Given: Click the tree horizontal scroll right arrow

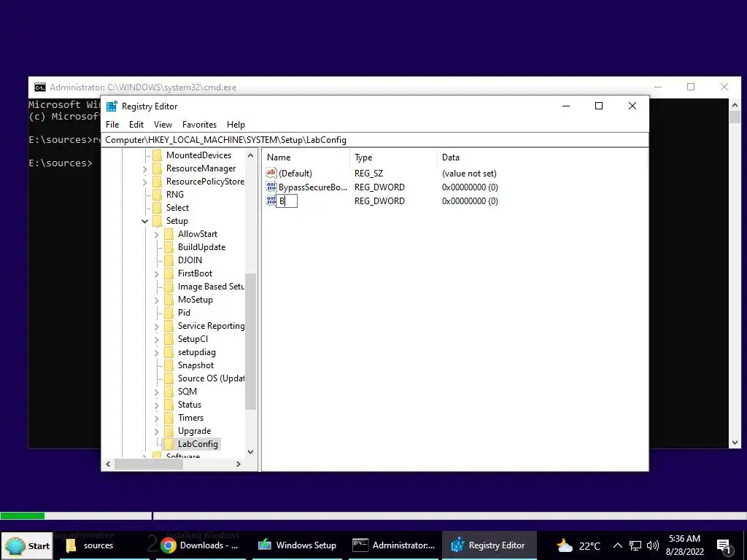Looking at the screenshot, I should pyautogui.click(x=239, y=464).
